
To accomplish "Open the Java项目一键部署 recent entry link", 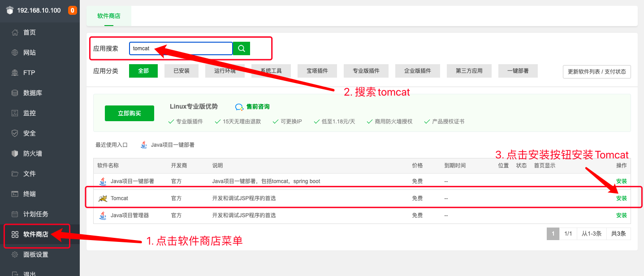I will 173,145.
